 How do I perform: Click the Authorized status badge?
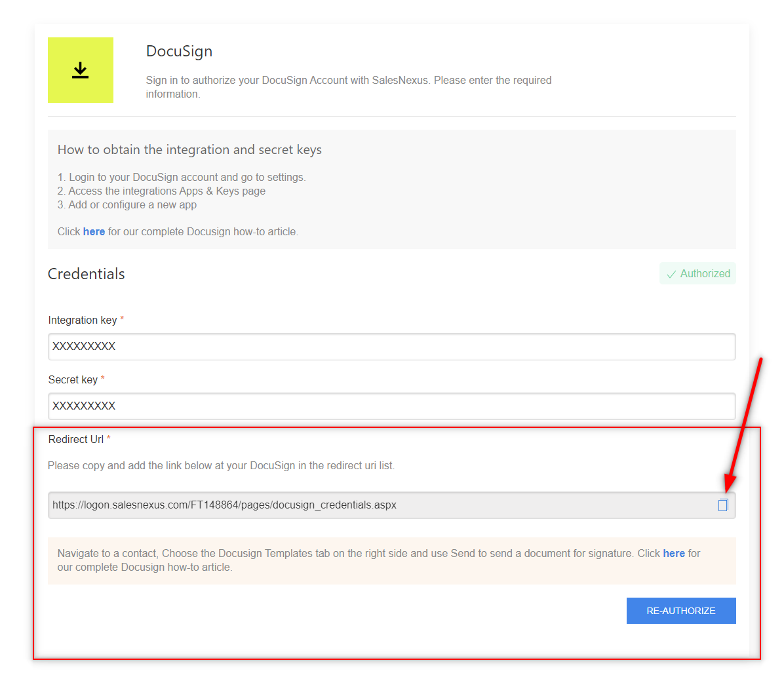point(697,273)
